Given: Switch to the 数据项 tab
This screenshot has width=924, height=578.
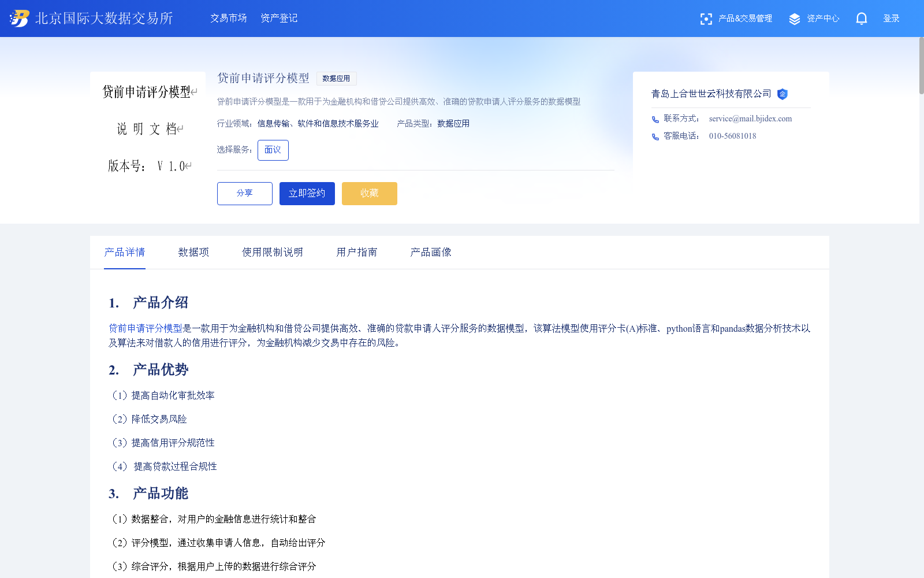Looking at the screenshot, I should pyautogui.click(x=193, y=252).
